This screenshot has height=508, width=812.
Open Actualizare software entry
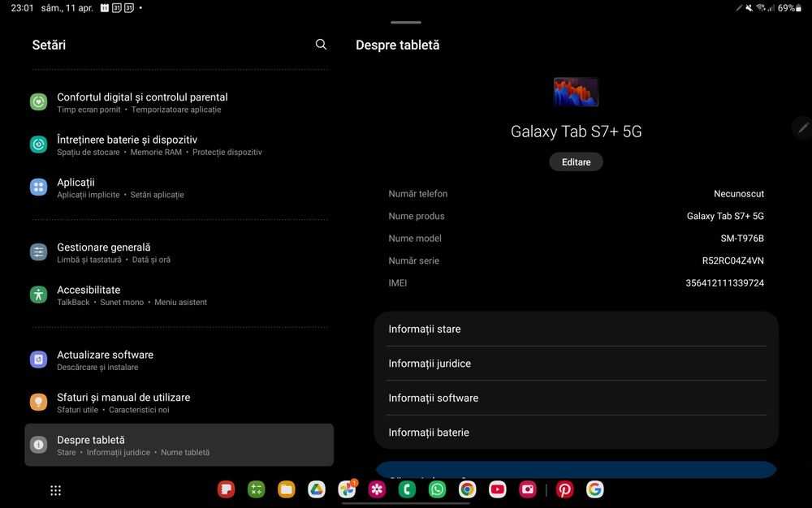(x=179, y=360)
